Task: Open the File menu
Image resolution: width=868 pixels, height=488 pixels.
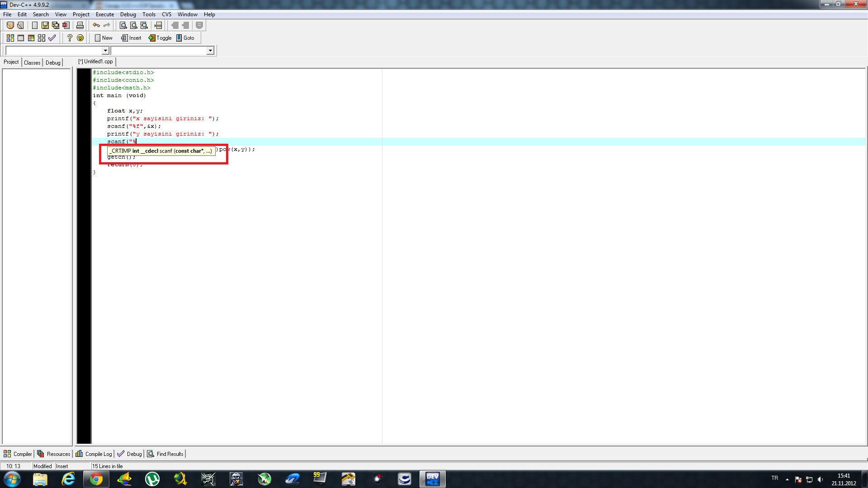Action: point(7,14)
